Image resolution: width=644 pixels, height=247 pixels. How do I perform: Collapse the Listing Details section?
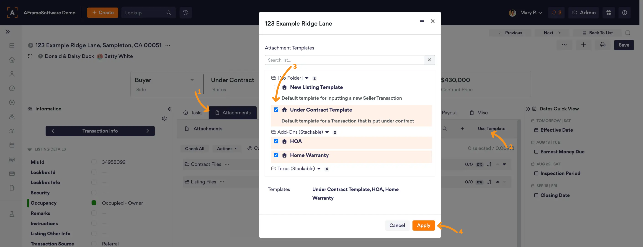[29, 149]
